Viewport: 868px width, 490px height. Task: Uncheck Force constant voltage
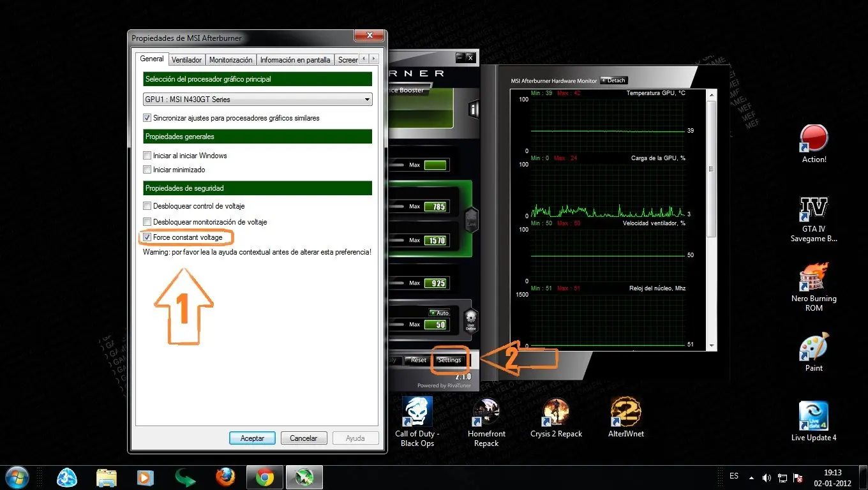click(147, 237)
